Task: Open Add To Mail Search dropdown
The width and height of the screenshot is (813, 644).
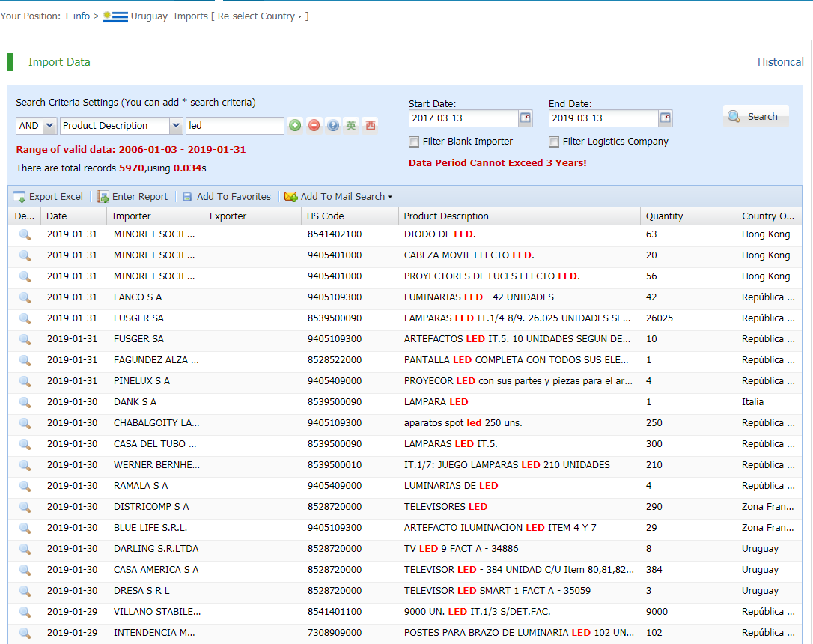Action: [x=338, y=197]
